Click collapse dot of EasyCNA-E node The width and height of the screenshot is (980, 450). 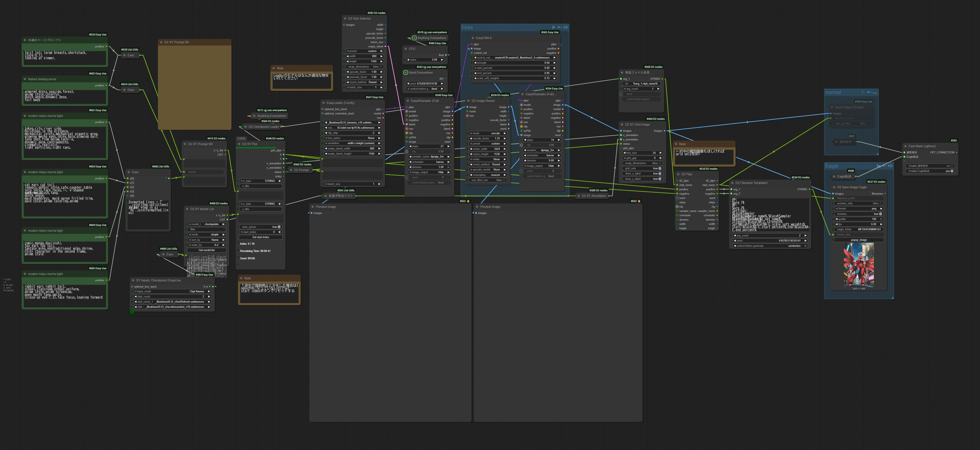(472, 38)
